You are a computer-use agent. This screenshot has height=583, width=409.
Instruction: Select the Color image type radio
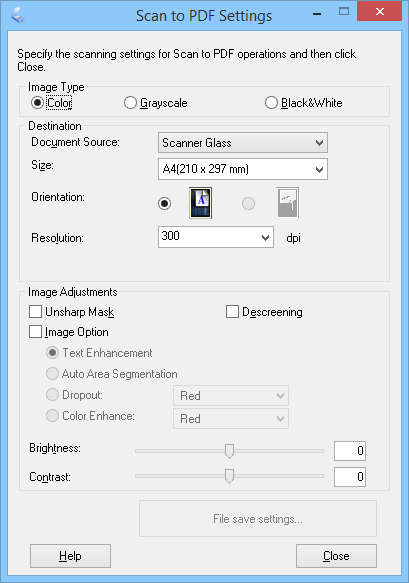52,103
